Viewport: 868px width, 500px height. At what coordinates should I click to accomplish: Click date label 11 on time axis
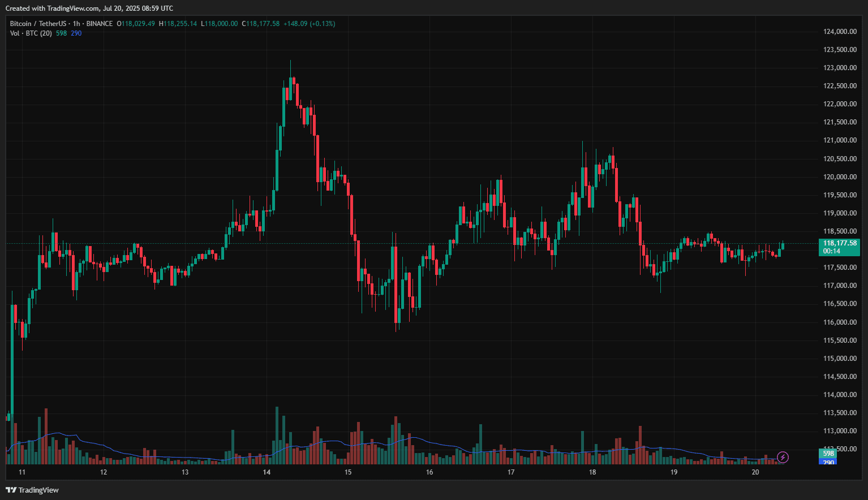(x=22, y=472)
